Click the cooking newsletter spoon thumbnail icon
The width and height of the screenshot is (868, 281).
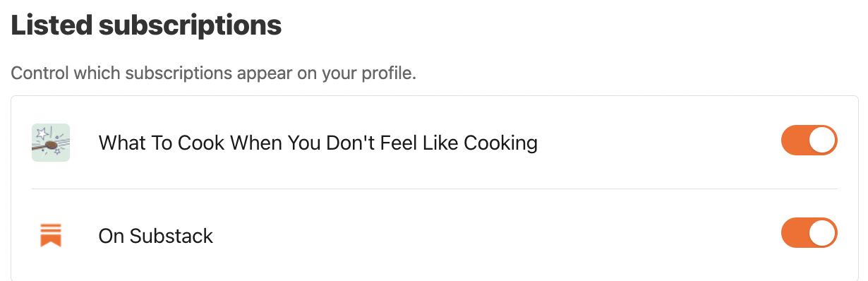[x=51, y=143]
